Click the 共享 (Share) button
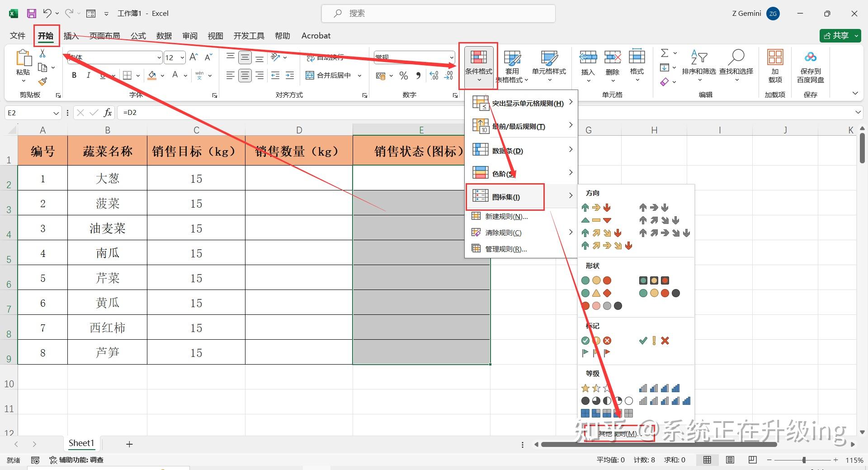 839,35
